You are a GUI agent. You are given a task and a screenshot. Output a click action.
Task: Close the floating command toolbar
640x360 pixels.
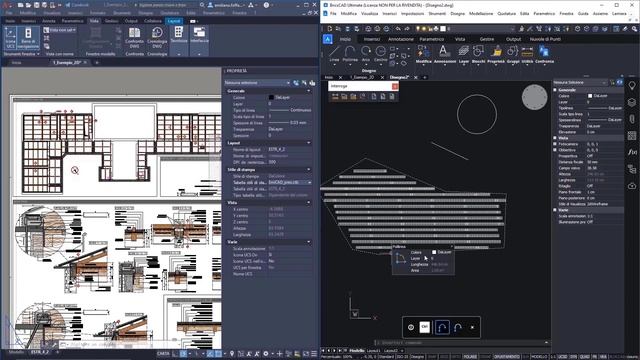(472, 327)
